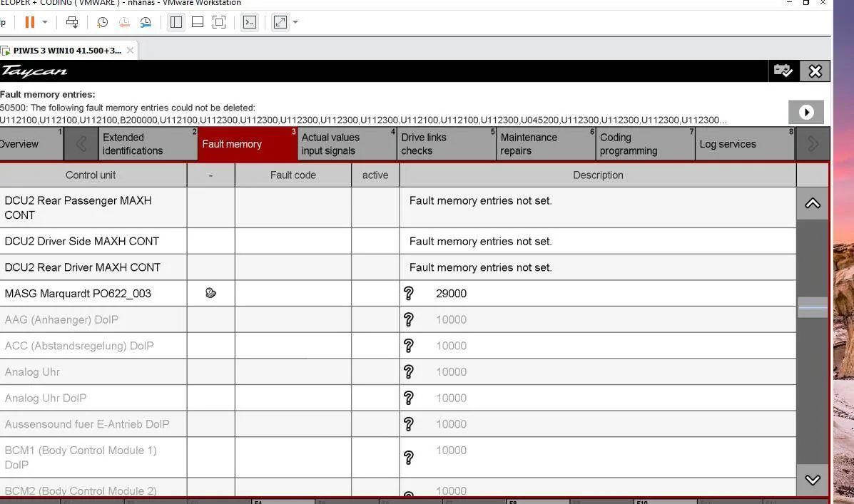The image size is (854, 504).
Task: Click the fault code list beginning U112100
Action: pos(363,120)
